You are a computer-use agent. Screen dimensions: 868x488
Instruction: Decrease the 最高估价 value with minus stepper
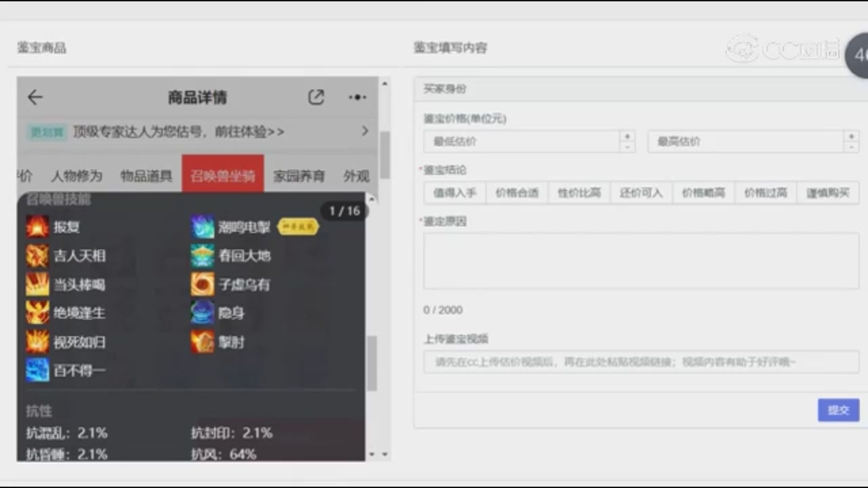(x=852, y=146)
